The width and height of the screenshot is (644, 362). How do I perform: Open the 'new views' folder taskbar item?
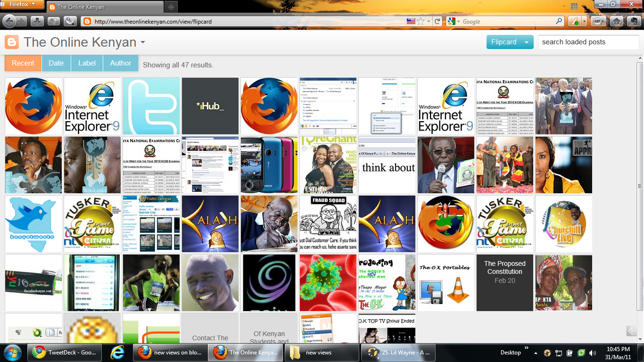tap(322, 352)
